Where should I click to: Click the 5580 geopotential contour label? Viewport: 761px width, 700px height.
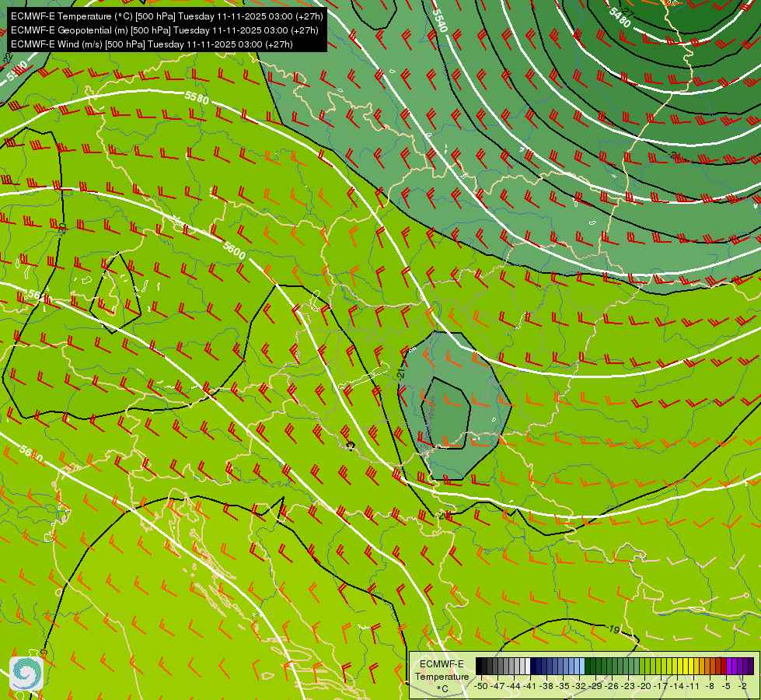coord(197,98)
